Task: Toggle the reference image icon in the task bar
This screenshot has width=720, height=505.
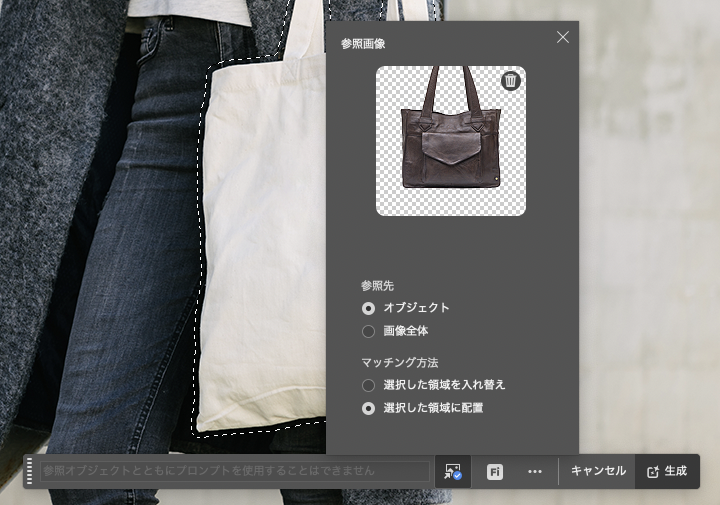Action: (453, 471)
